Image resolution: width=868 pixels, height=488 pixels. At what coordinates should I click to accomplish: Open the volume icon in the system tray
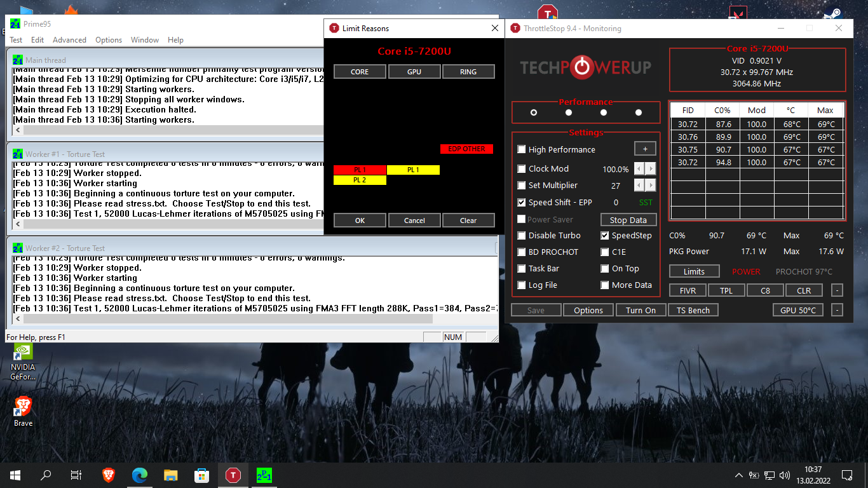[x=785, y=475]
